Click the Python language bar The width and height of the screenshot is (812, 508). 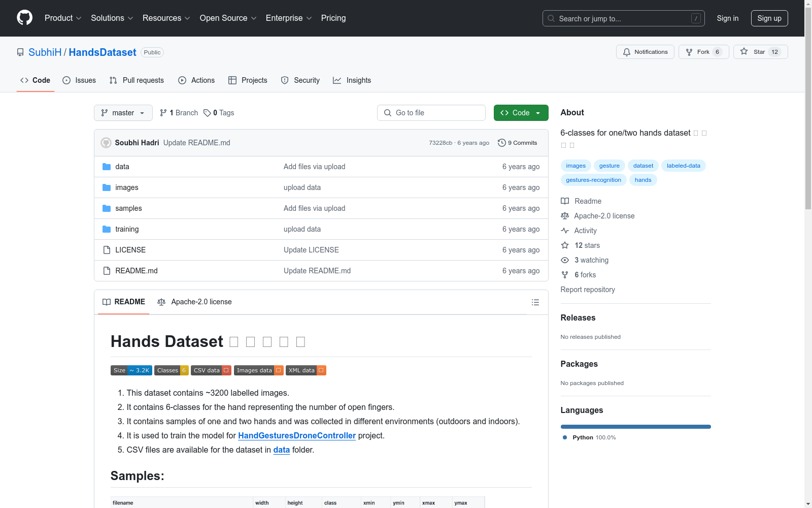pos(636,427)
